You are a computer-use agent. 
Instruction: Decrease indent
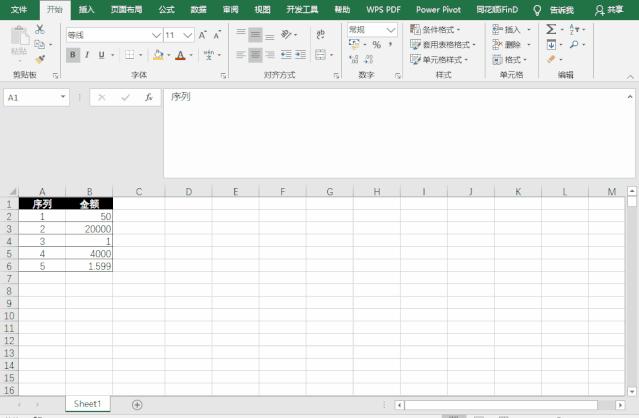click(286, 55)
